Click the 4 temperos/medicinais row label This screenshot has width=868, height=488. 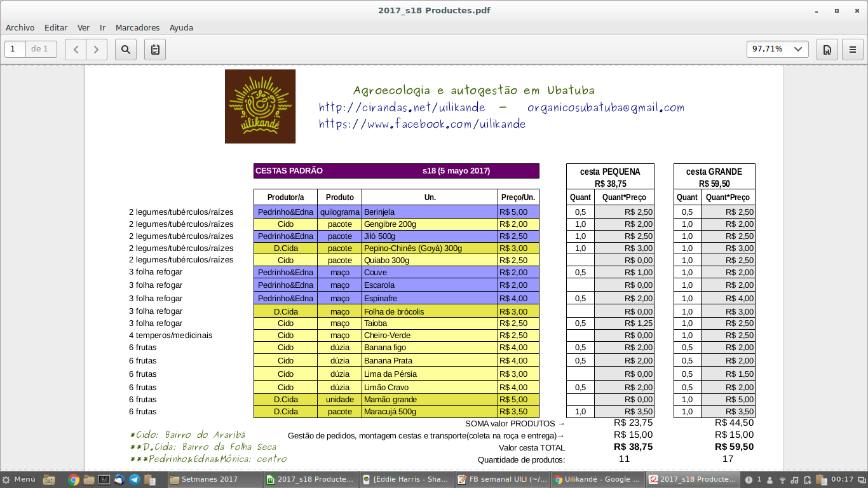pos(171,335)
